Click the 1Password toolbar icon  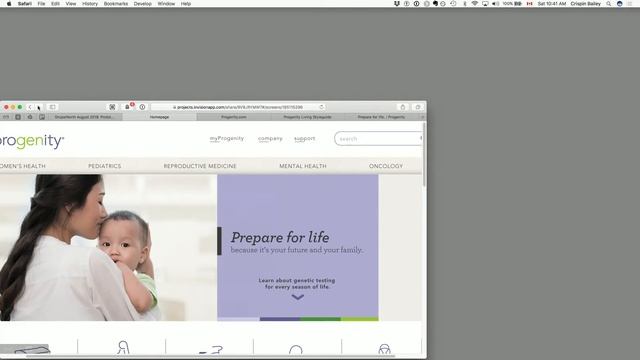pyautogui.click(x=142, y=107)
